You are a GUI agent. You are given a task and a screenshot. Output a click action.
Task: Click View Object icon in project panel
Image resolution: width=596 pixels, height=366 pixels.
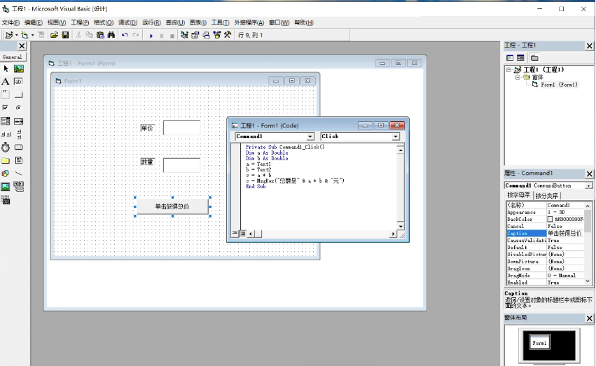[x=521, y=58]
